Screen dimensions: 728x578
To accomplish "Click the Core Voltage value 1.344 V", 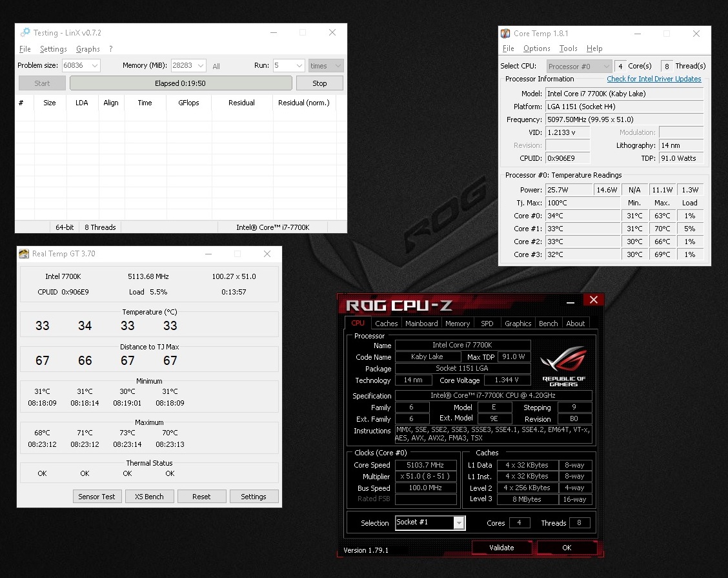I will [507, 380].
